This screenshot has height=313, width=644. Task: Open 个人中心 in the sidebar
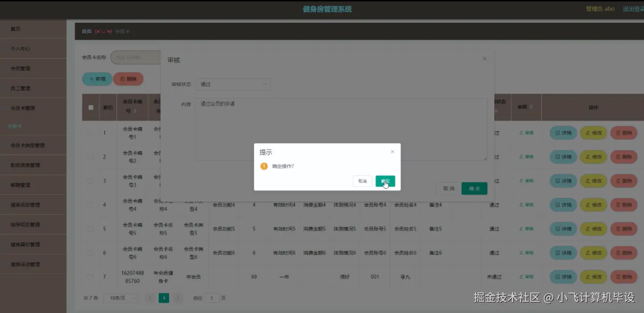(33, 49)
